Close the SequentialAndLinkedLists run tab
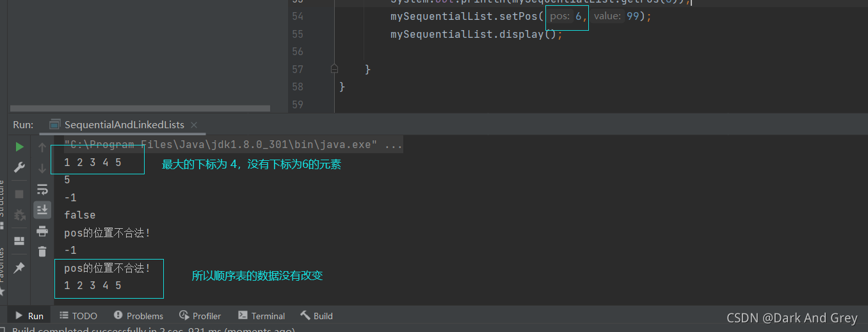868x332 pixels. tap(194, 125)
